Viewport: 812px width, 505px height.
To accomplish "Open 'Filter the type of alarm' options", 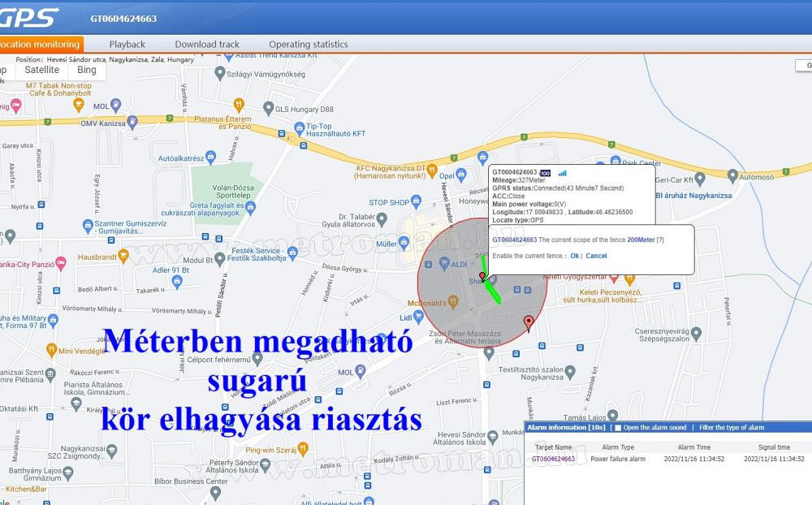I will click(731, 428).
